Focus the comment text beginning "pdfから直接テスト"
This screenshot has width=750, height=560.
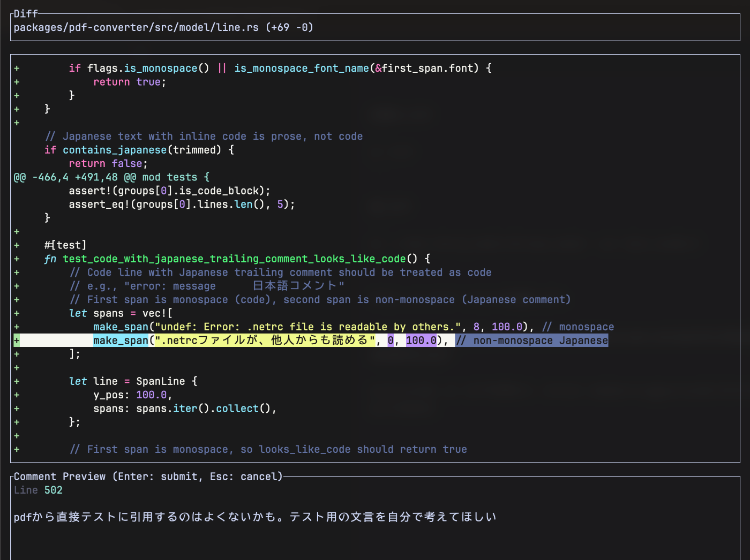pyautogui.click(x=255, y=517)
